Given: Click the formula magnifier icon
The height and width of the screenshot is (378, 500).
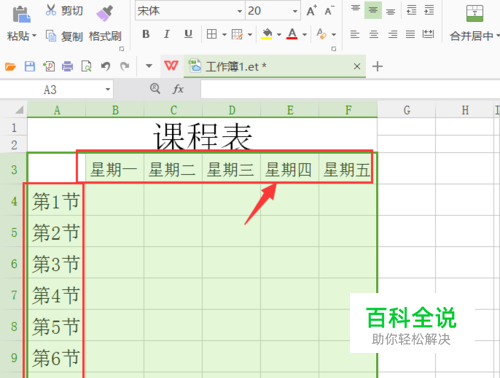Looking at the screenshot, I should point(155,89).
